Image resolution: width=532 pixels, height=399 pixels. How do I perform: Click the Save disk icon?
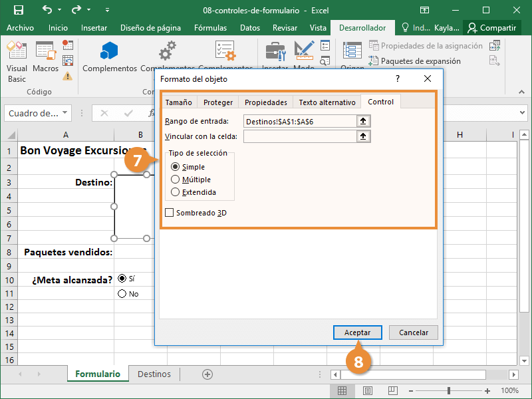click(x=19, y=10)
